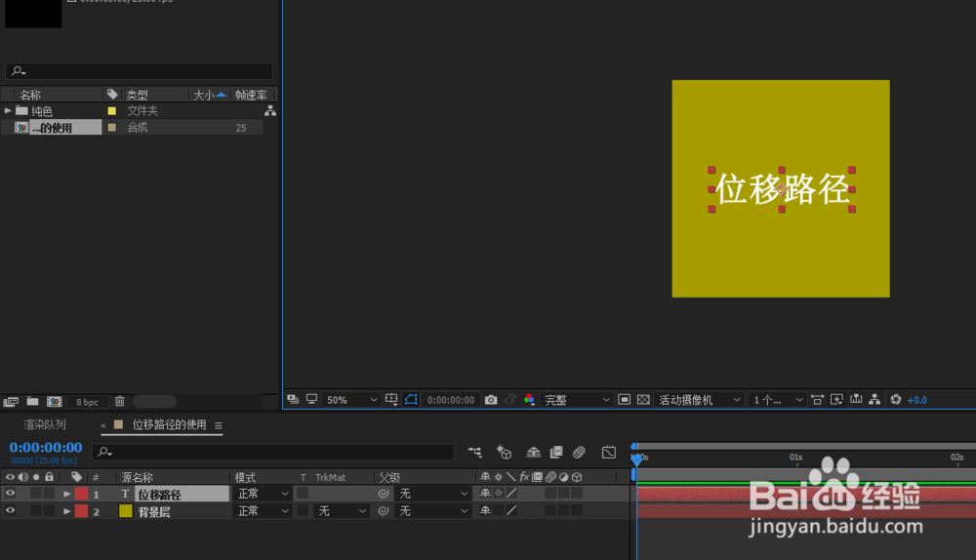Toggle preserve transparency box for 位移路径 layer

click(x=303, y=493)
